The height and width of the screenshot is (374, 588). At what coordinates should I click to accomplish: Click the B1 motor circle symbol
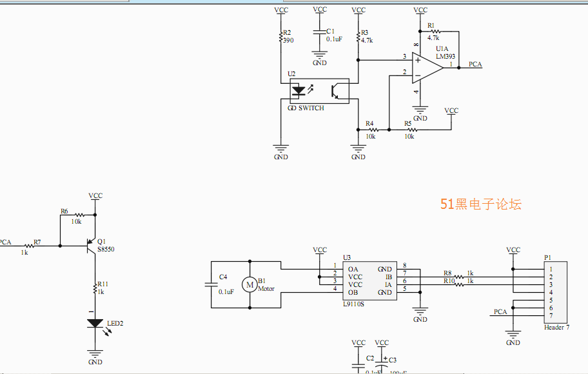tap(250, 285)
